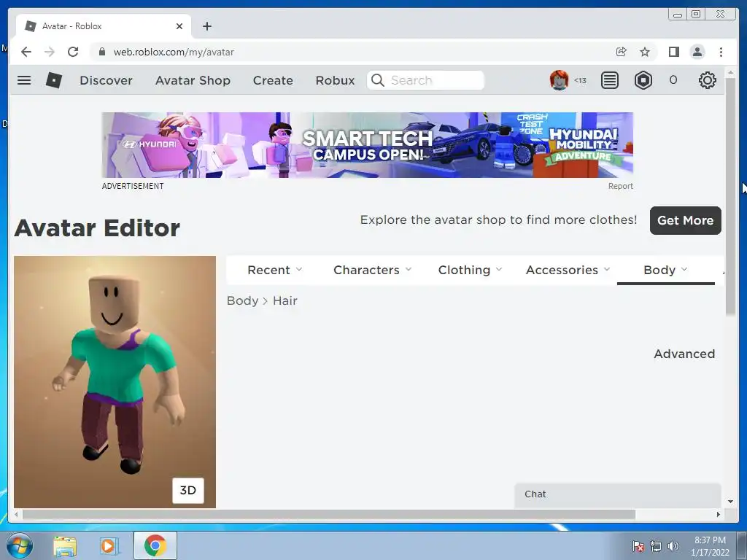The width and height of the screenshot is (747, 560).
Task: Launch the media player taskbar icon
Action: click(x=109, y=545)
